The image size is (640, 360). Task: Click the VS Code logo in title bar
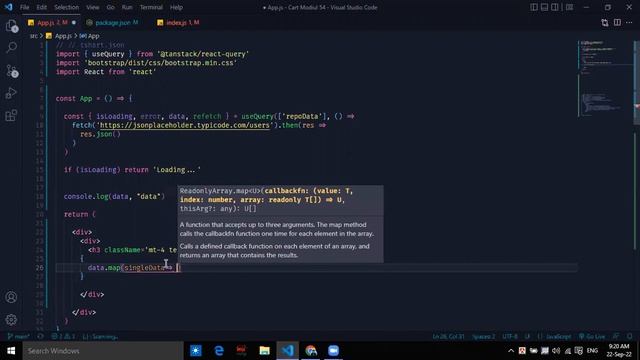point(8,7)
